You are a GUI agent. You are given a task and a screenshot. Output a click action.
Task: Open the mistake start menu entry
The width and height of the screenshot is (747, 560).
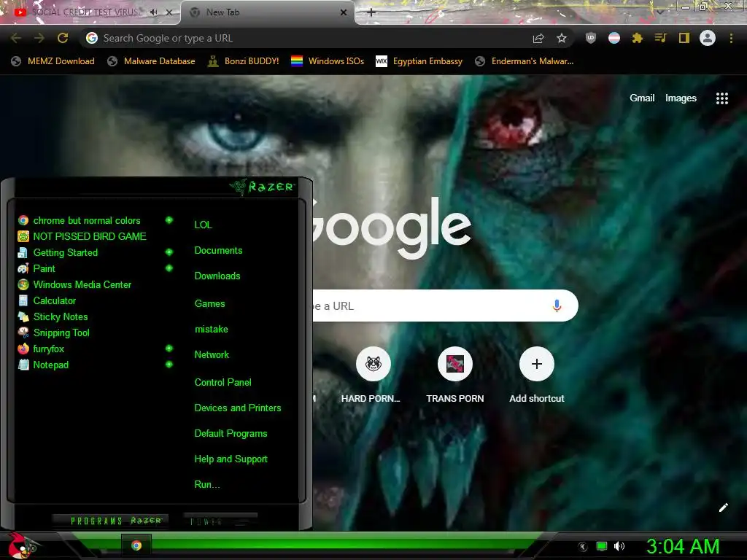(211, 329)
